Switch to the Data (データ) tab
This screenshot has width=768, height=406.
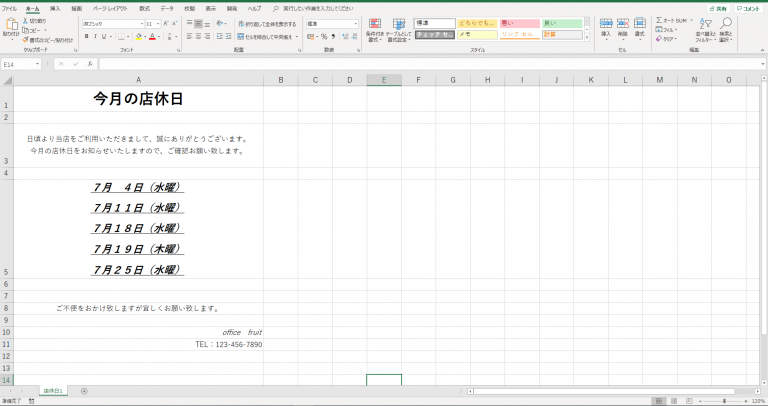(167, 7)
